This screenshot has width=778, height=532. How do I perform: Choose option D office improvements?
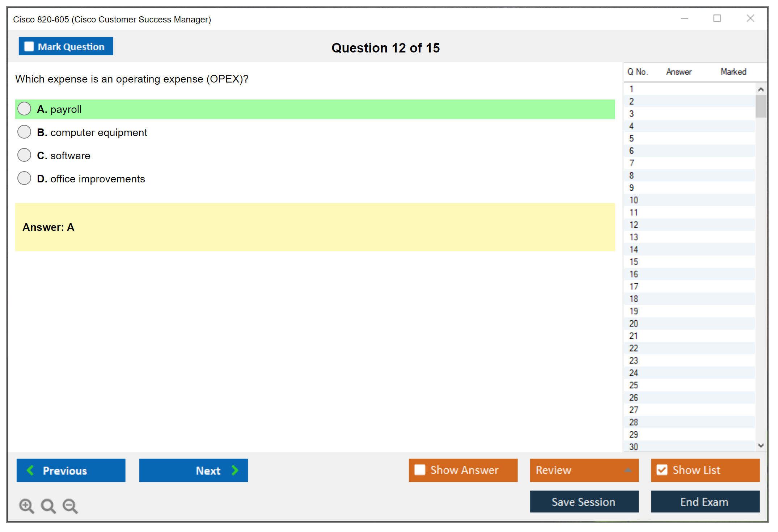pyautogui.click(x=24, y=178)
